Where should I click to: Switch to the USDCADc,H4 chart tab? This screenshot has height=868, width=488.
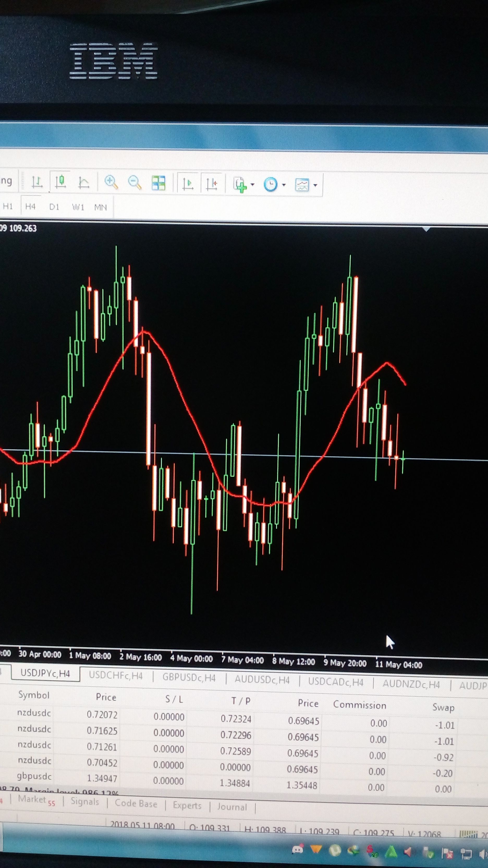click(336, 682)
